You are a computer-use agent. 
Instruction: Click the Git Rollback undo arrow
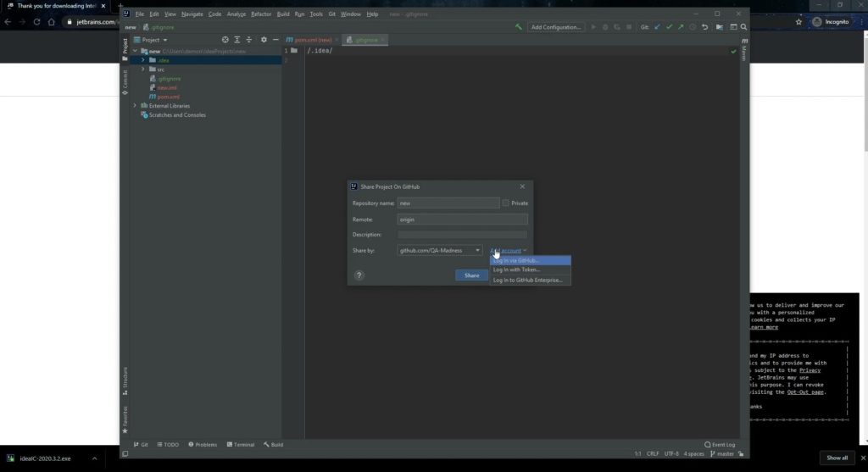(704, 27)
